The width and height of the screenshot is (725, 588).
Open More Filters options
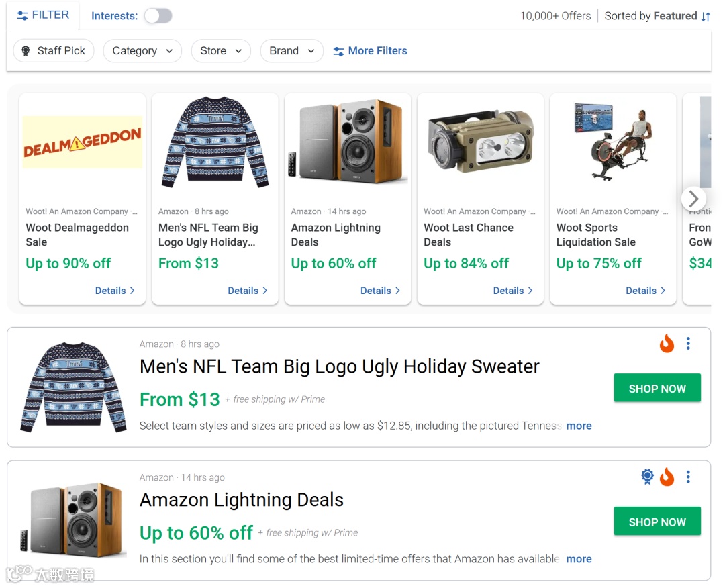click(371, 51)
